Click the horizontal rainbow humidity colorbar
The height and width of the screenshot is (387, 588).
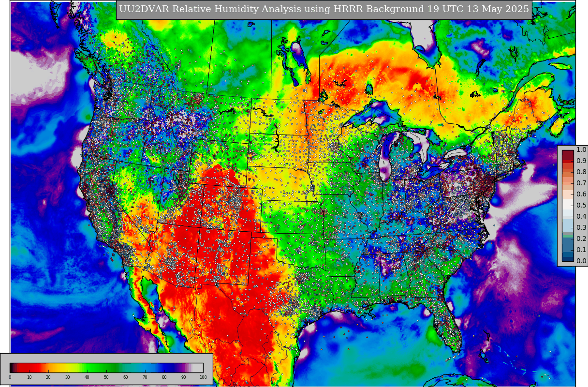(106, 367)
